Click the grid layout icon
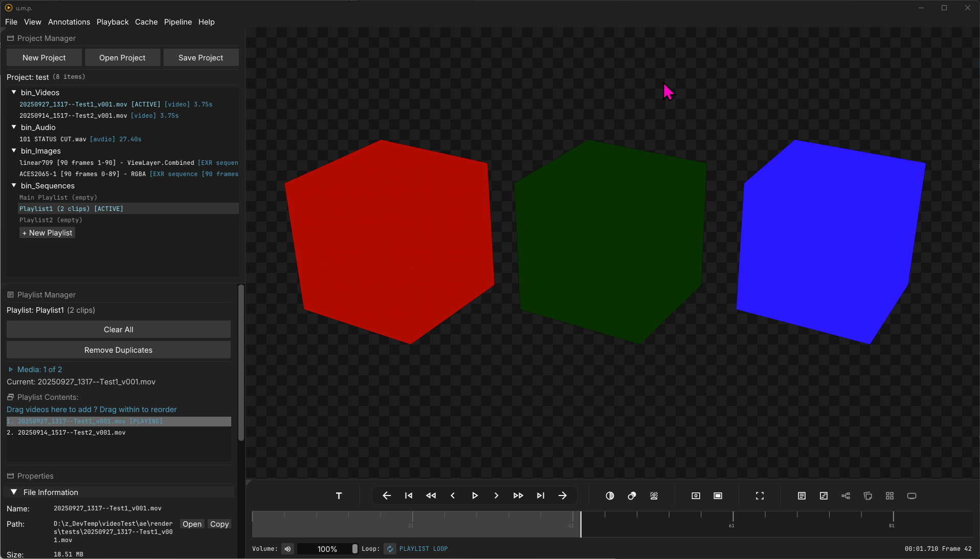The width and height of the screenshot is (980, 559). (889, 496)
